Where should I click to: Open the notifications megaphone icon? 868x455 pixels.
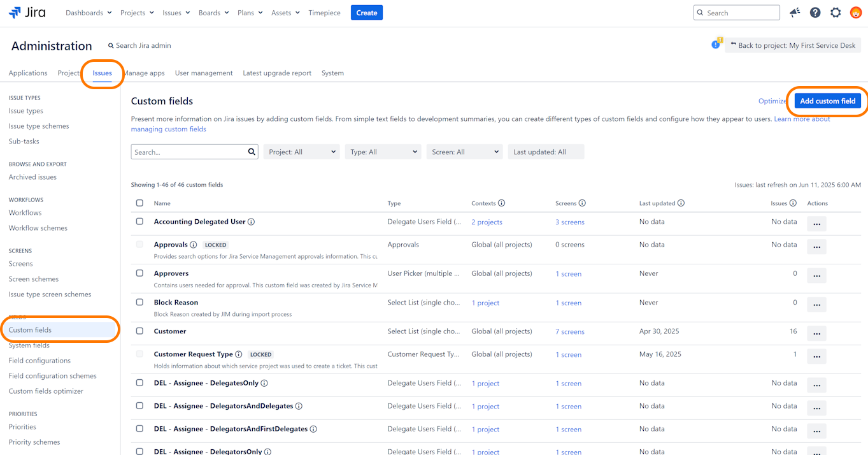[794, 13]
